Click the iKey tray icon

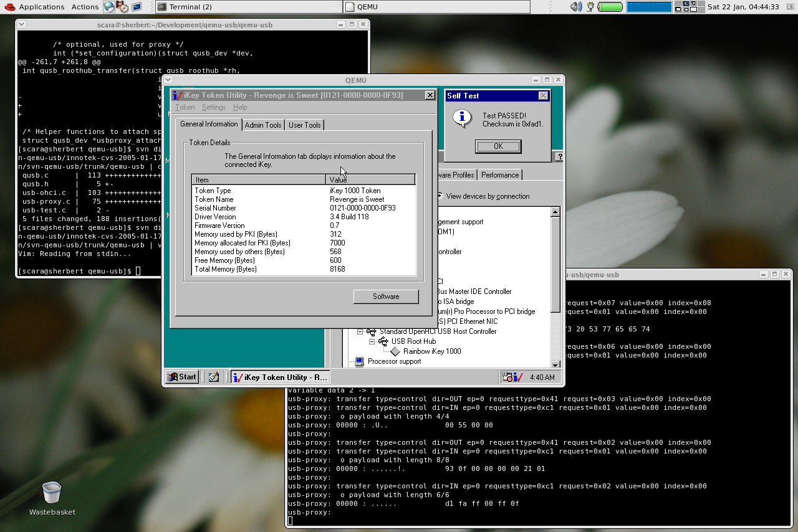518,378
